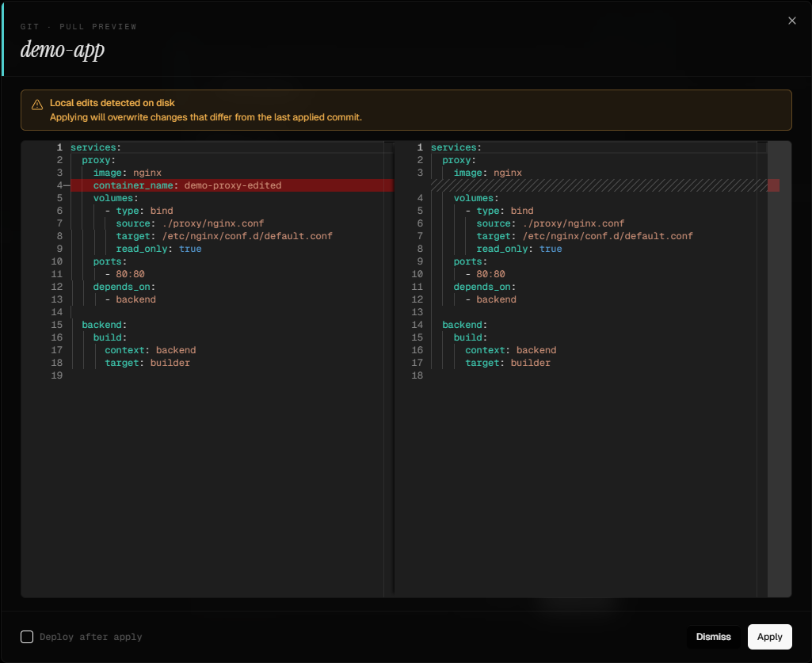Click the 'Deploy after apply' label

coord(90,637)
